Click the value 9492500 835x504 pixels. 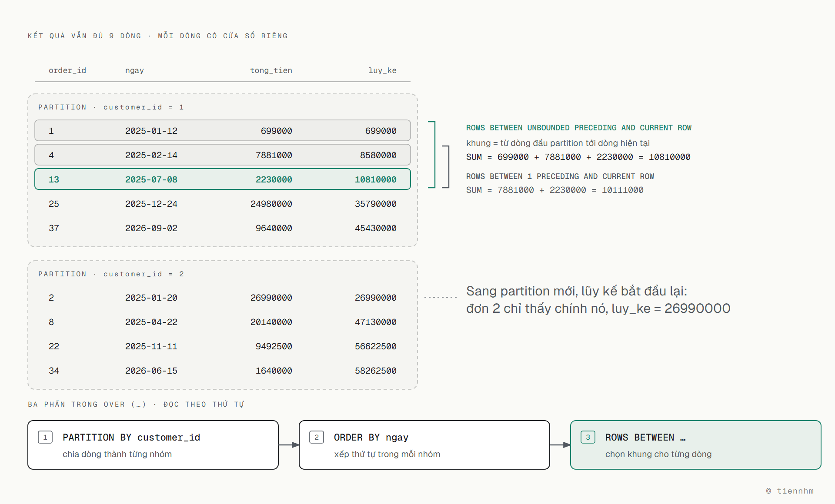click(x=274, y=346)
